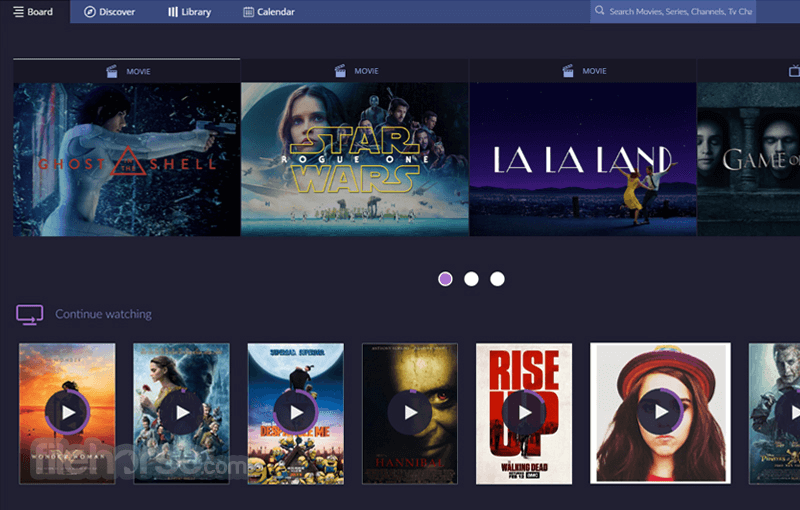Click the MOVIE label above Star Wars
The image size is (800, 510).
tap(366, 71)
